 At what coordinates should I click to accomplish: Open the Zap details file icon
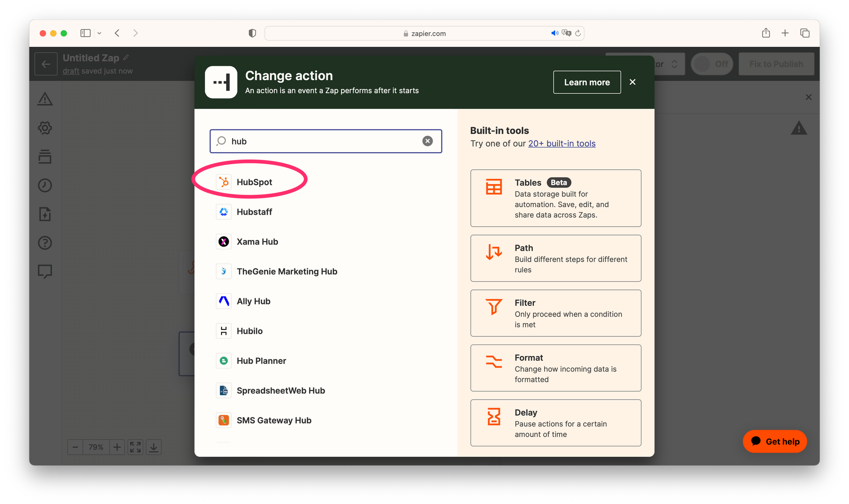click(x=45, y=214)
